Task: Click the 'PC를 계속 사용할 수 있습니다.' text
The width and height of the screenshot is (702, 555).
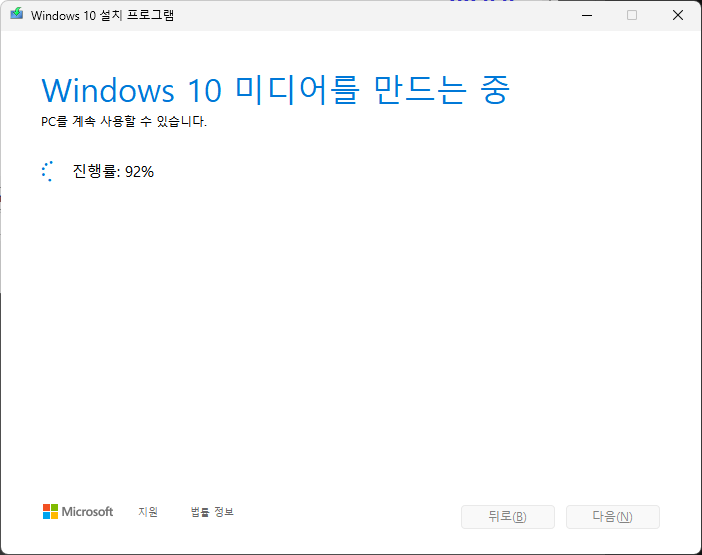Action: (x=124, y=121)
